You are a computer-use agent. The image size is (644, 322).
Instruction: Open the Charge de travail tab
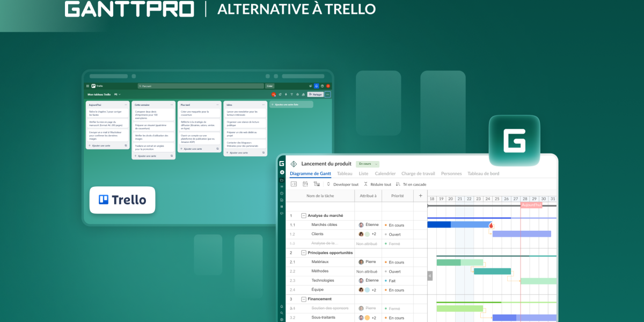point(418,174)
